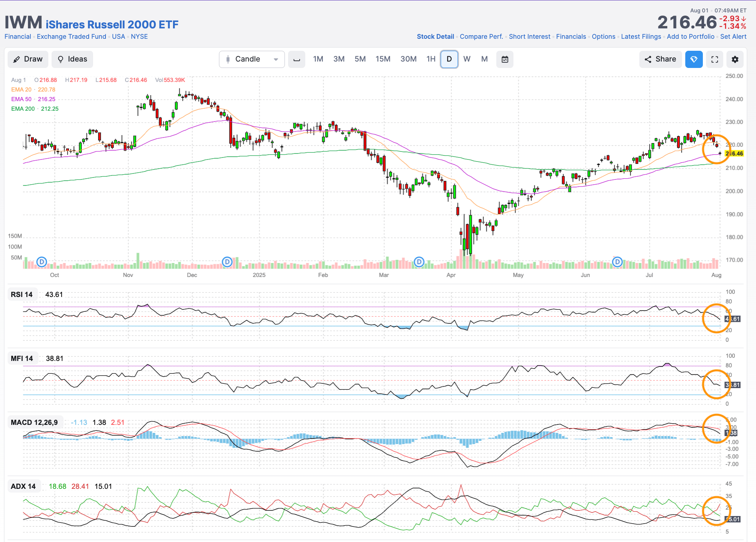Click the IWM ticker symbol

pyautogui.click(x=23, y=22)
